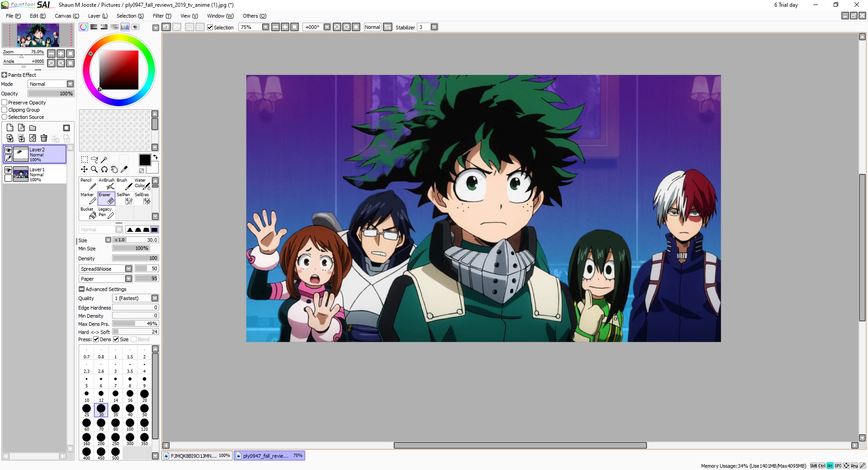Create a new layer folder

(33, 128)
